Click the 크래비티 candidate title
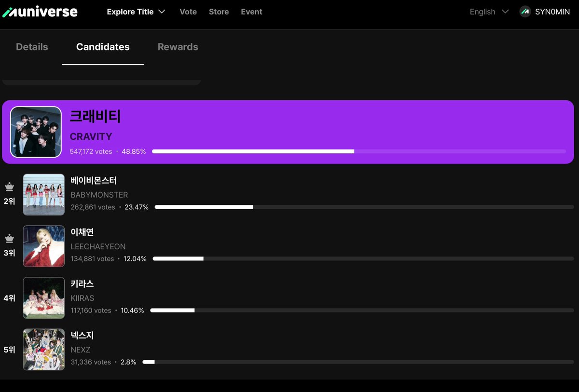 click(95, 116)
